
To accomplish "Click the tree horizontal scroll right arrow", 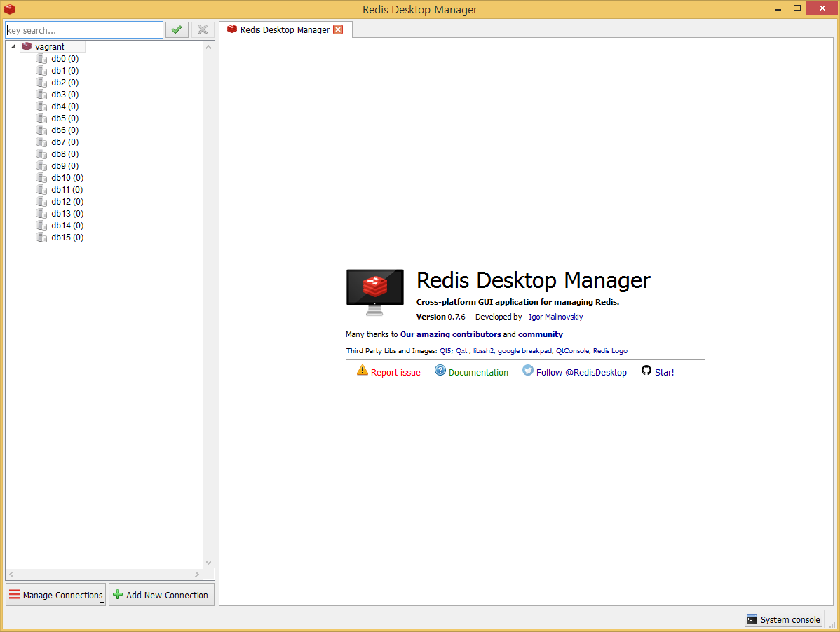I will tap(197, 575).
